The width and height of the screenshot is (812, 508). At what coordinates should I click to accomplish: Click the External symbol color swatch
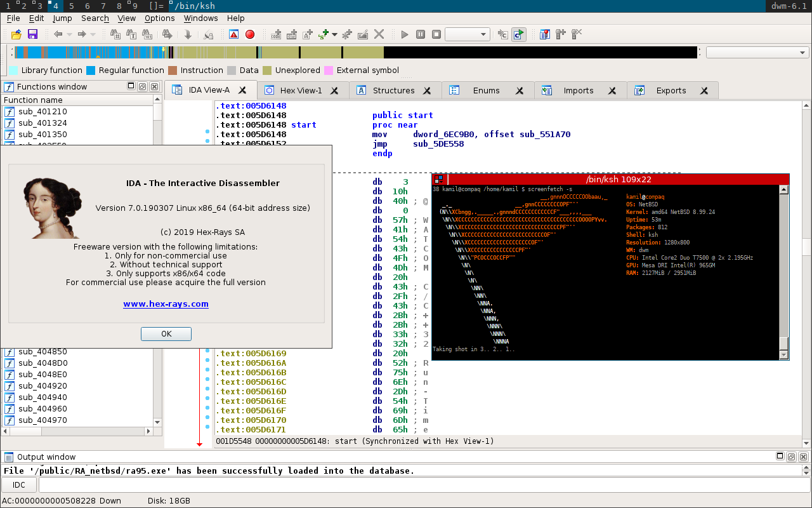(329, 70)
